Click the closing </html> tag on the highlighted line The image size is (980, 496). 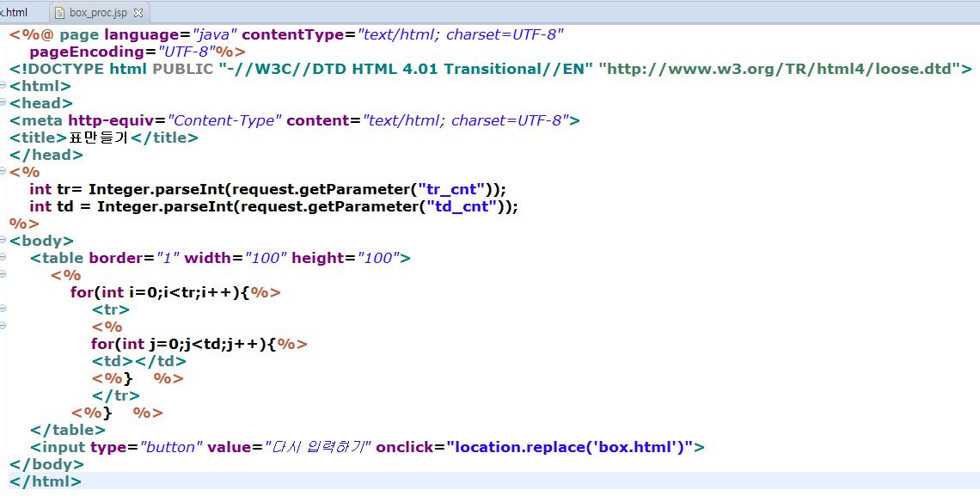pos(45,481)
